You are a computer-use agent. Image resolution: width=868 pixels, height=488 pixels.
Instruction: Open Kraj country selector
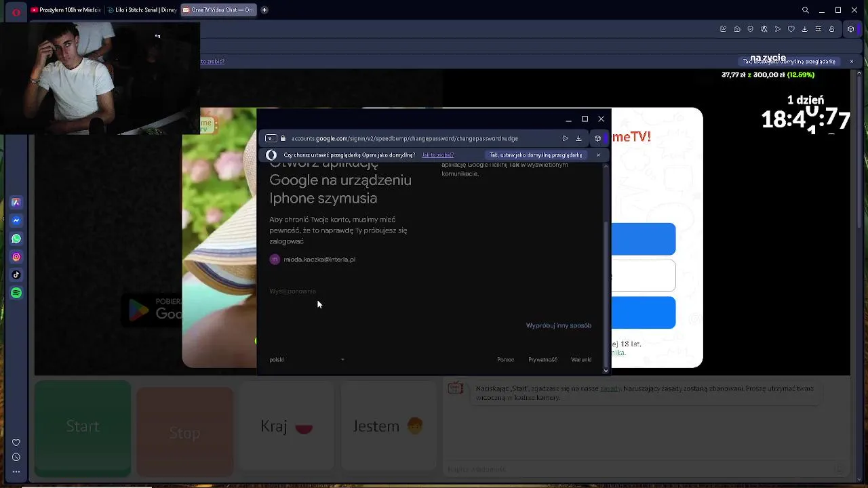286,426
